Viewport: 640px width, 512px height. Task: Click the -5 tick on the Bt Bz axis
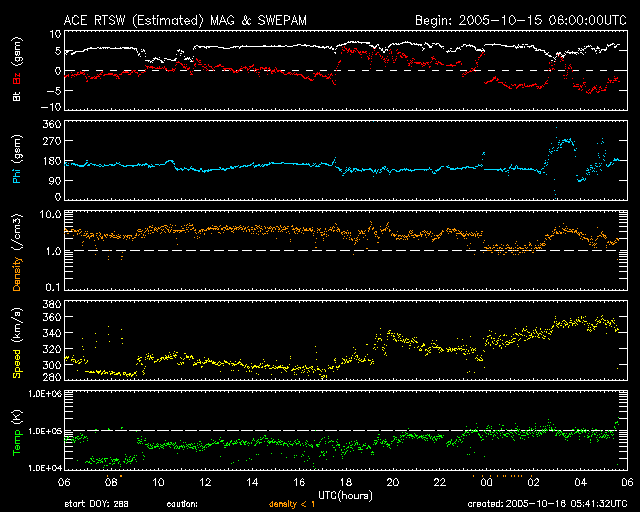click(x=54, y=91)
